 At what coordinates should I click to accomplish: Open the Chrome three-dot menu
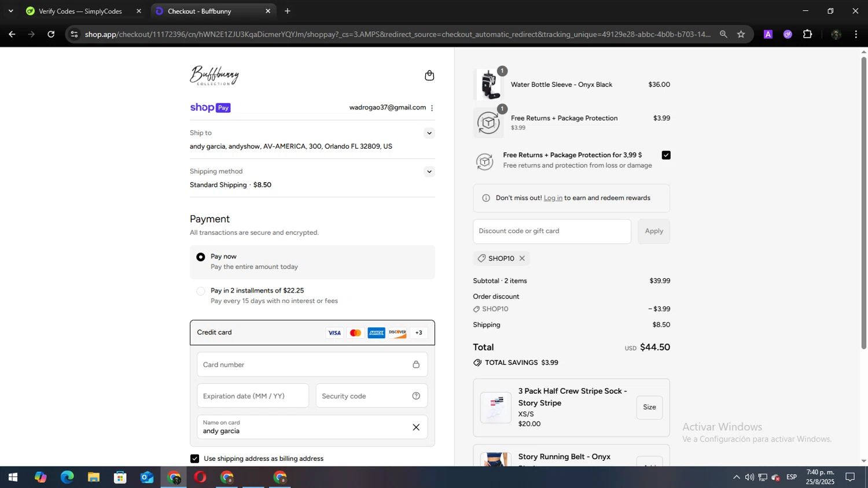tap(856, 34)
